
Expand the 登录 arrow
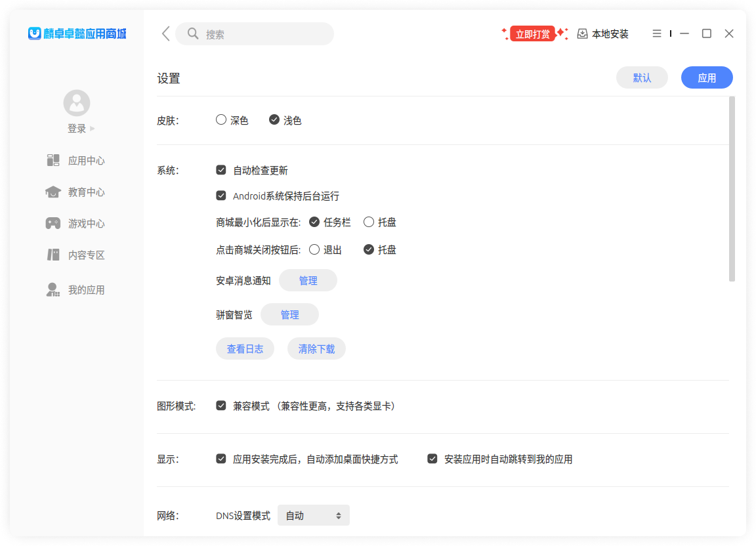pyautogui.click(x=93, y=129)
